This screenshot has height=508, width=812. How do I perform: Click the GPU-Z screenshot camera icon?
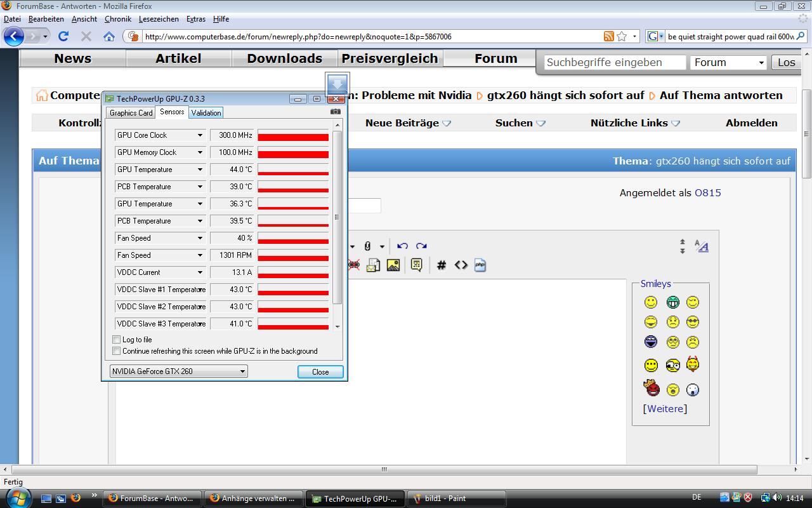[x=336, y=112]
